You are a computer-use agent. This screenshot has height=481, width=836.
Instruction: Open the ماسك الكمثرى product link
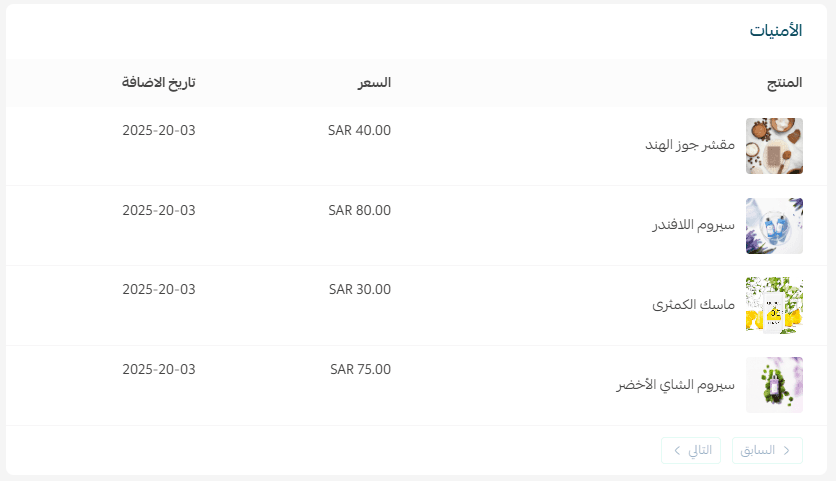pos(693,304)
